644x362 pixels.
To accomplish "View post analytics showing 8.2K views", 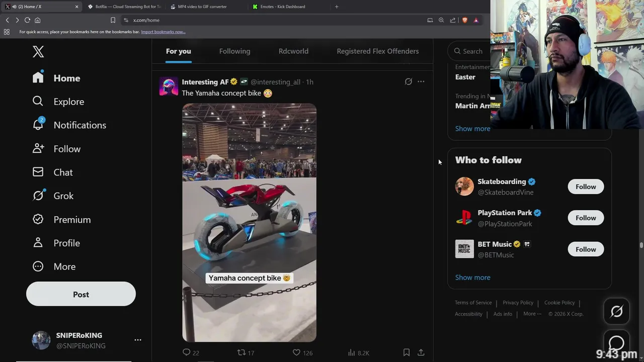I will (358, 353).
